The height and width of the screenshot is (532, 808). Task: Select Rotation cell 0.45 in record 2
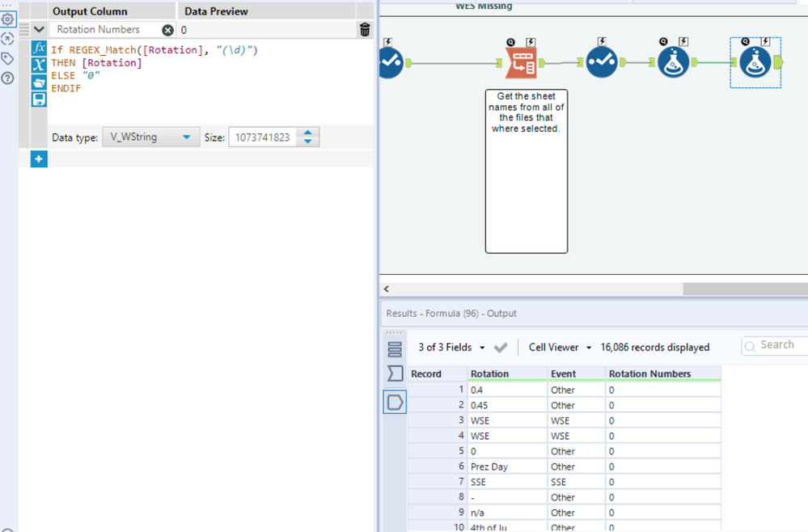tap(508, 405)
